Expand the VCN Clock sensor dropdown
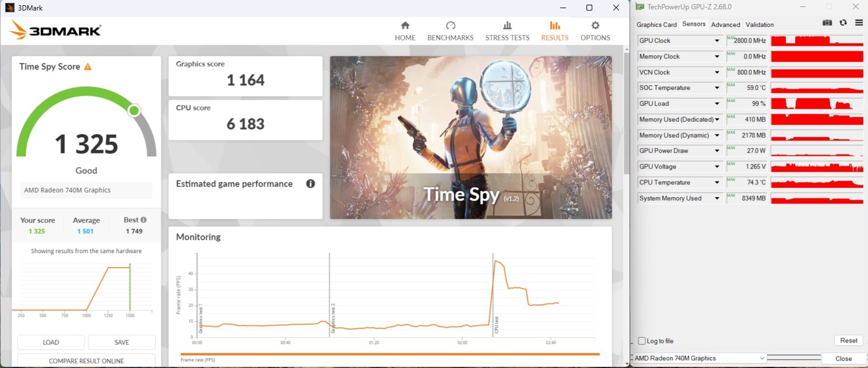 tap(718, 72)
